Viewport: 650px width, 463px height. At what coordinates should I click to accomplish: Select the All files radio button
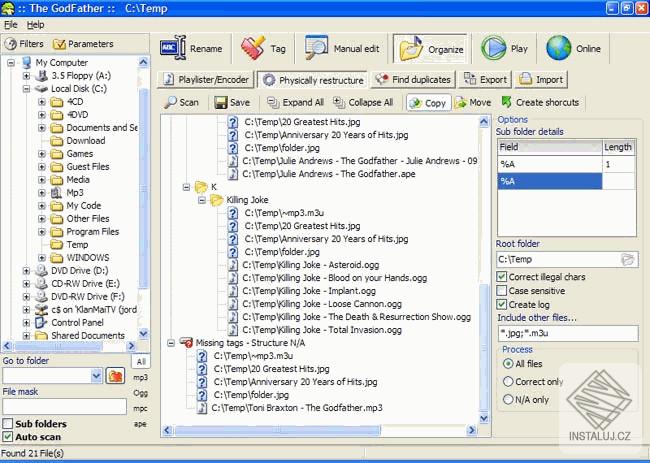pos(507,364)
